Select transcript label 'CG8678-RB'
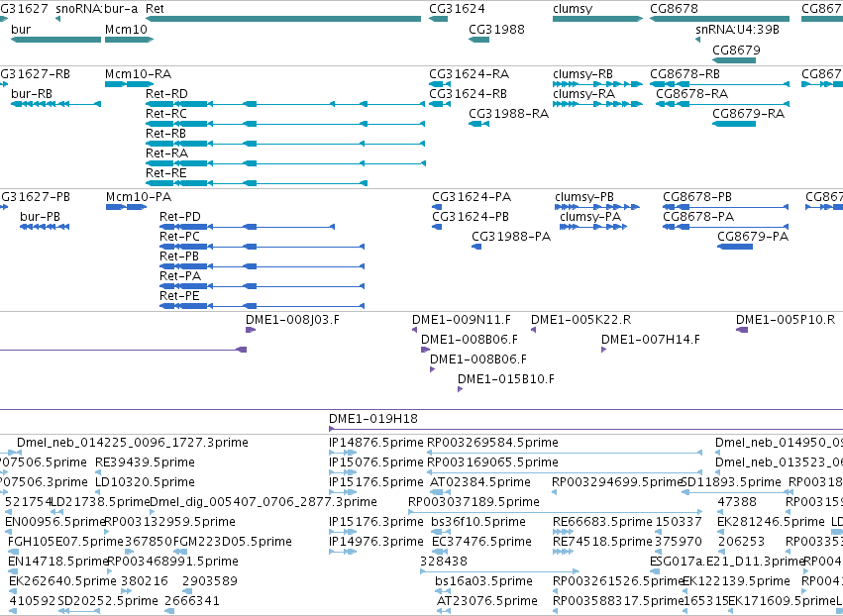Image resolution: width=843 pixels, height=616 pixels. [x=685, y=73]
